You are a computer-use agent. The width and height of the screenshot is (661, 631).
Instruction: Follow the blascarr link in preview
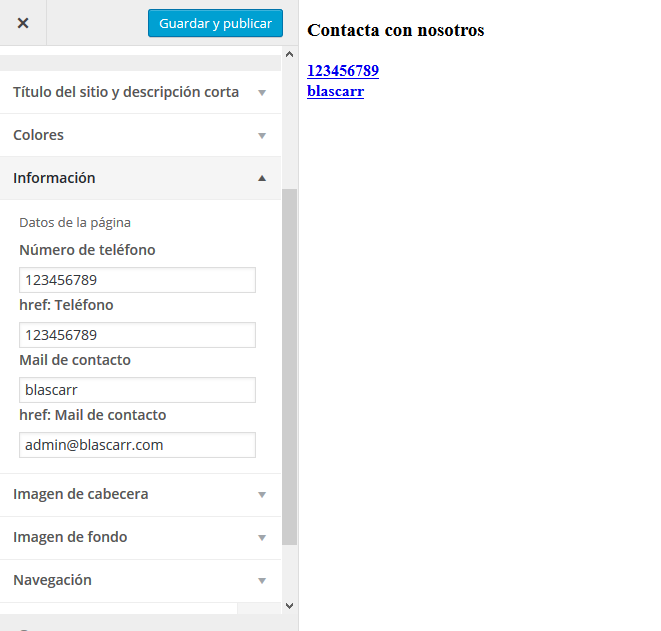[x=335, y=91]
